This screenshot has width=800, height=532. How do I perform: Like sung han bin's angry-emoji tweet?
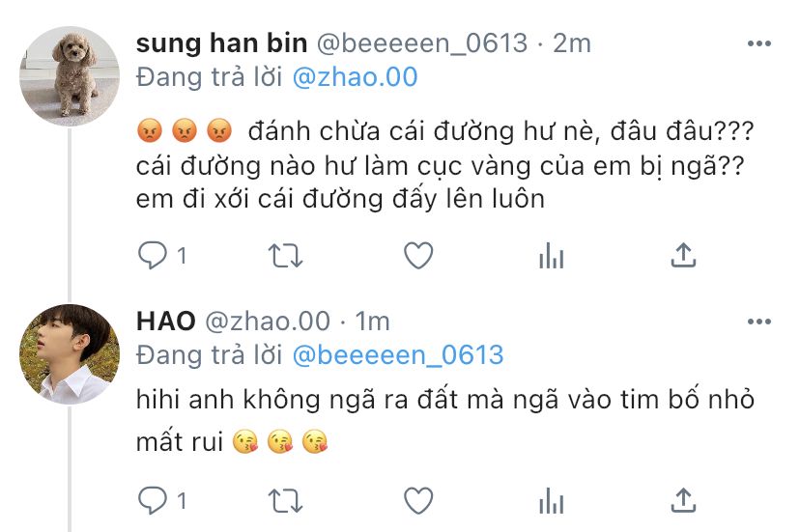coord(419,255)
